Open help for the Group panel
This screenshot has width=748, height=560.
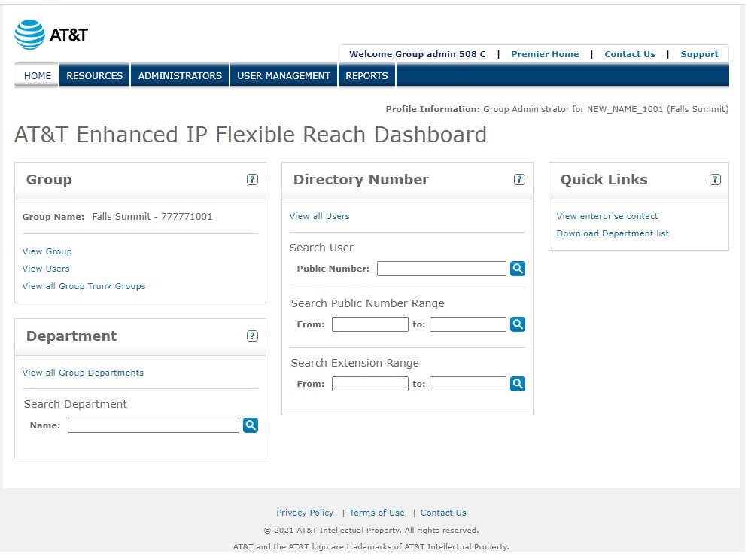click(252, 180)
